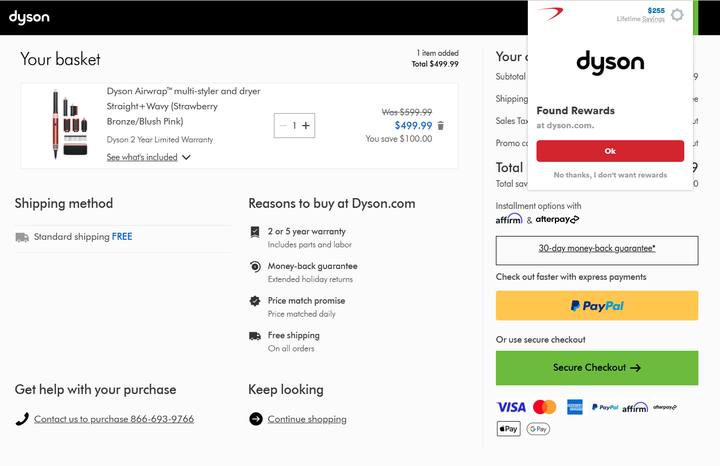720x466 pixels.
Task: Click the quantity value 1 field
Action: (x=294, y=125)
